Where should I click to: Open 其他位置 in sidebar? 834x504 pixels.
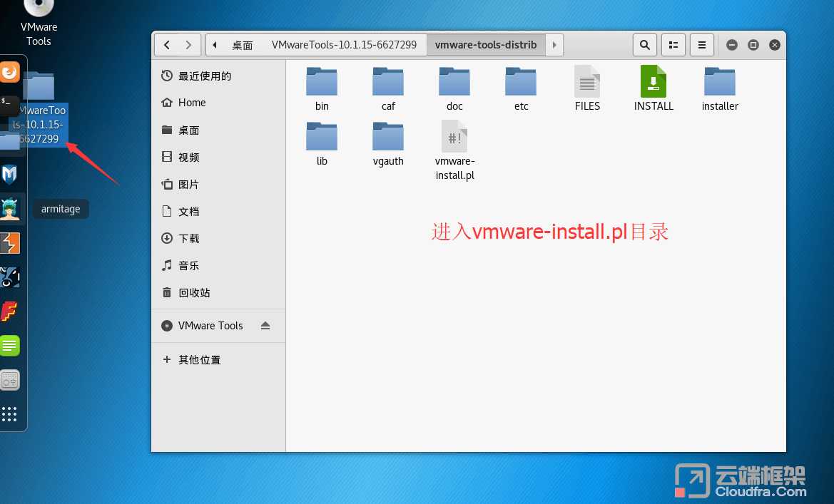(x=218, y=360)
